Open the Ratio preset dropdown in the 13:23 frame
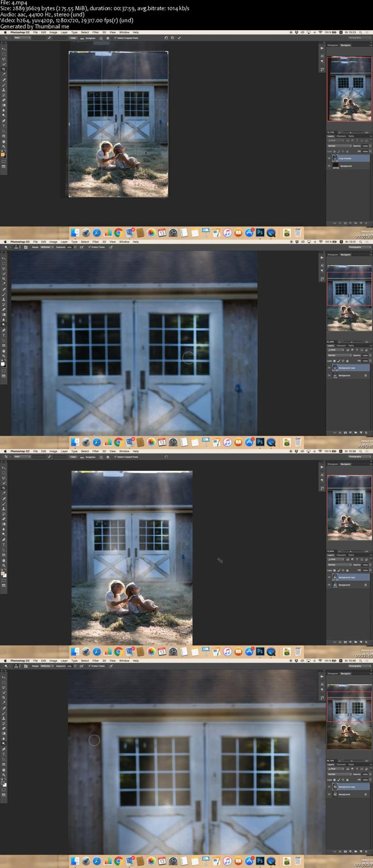This screenshot has height=868, width=373. (22, 38)
